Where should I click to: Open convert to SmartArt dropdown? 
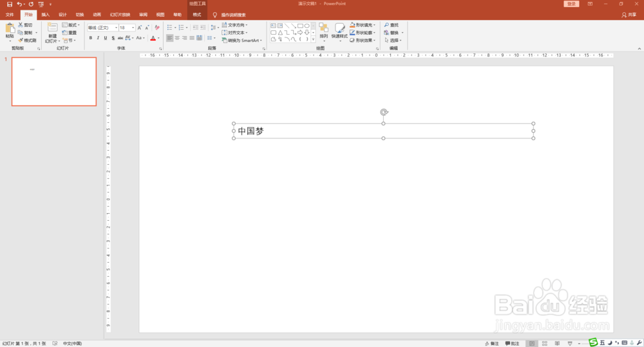tap(242, 41)
